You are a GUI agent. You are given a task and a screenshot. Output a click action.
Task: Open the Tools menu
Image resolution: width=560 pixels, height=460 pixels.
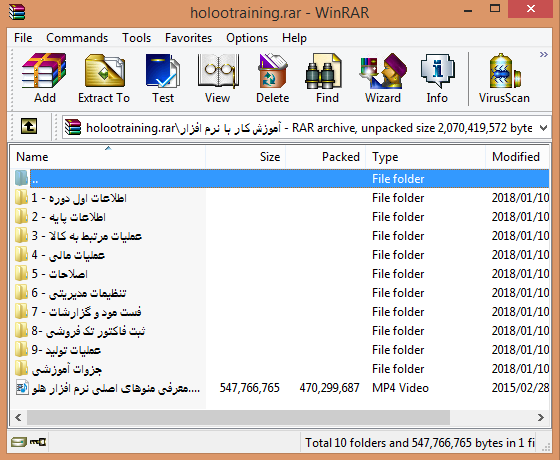(136, 38)
